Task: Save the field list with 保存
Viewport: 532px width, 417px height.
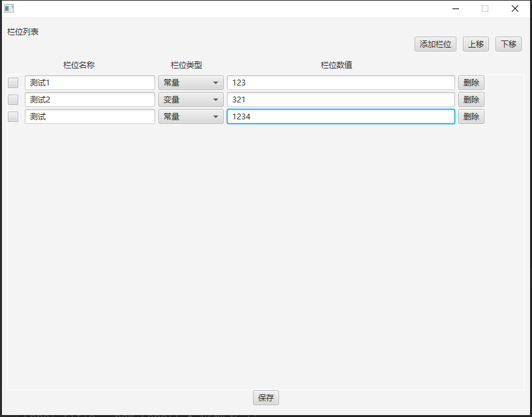Action: [266, 397]
